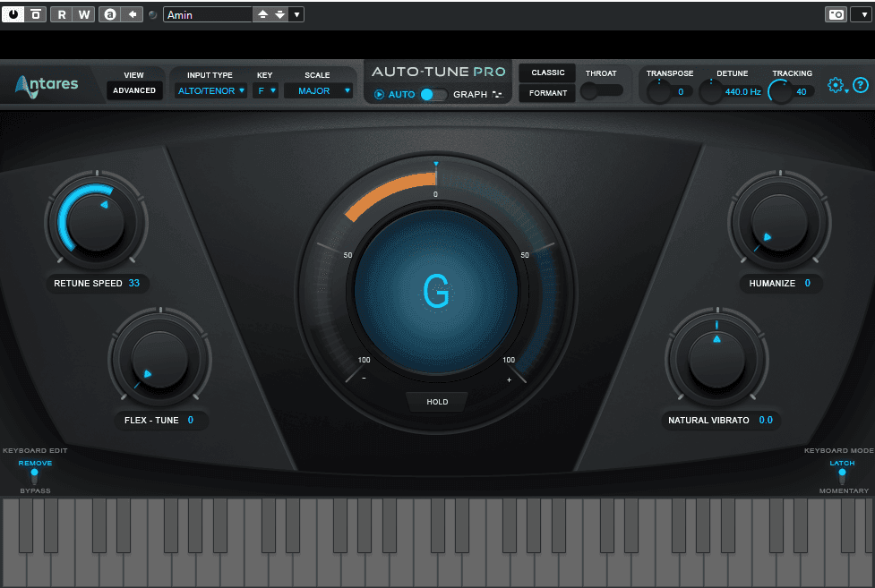Select the GRAPH mode label
Image resolution: width=875 pixels, height=588 pixels.
[x=470, y=94]
